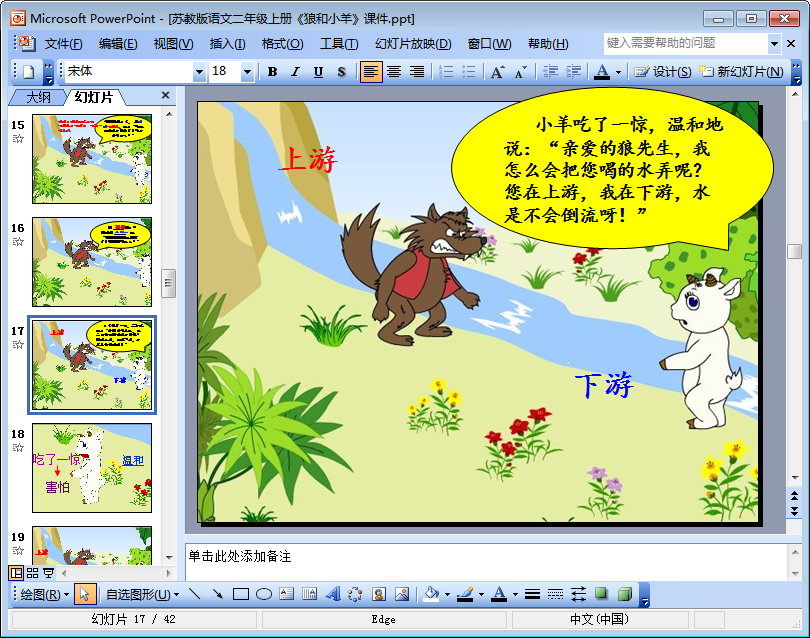Image resolution: width=810 pixels, height=638 pixels.
Task: Toggle bulleted list
Action: (469, 72)
